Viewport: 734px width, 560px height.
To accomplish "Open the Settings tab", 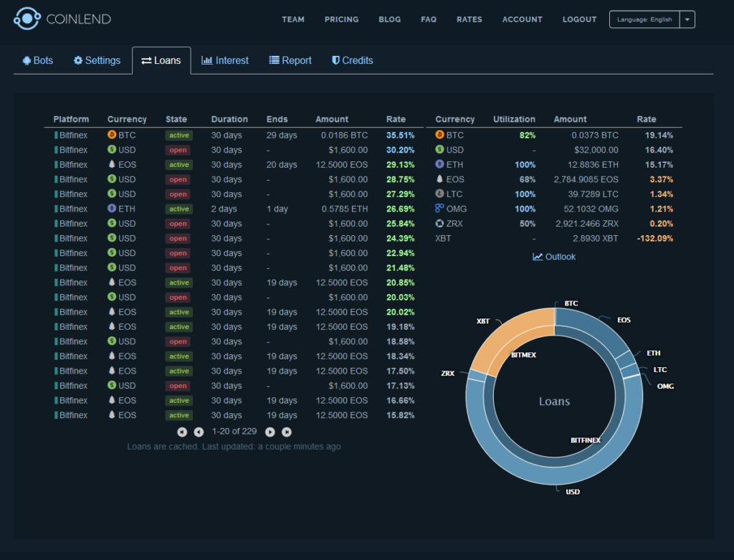I will click(97, 60).
